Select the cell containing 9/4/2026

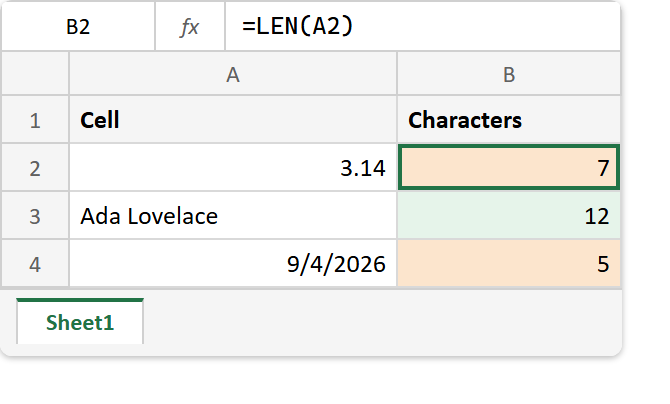pos(233,264)
